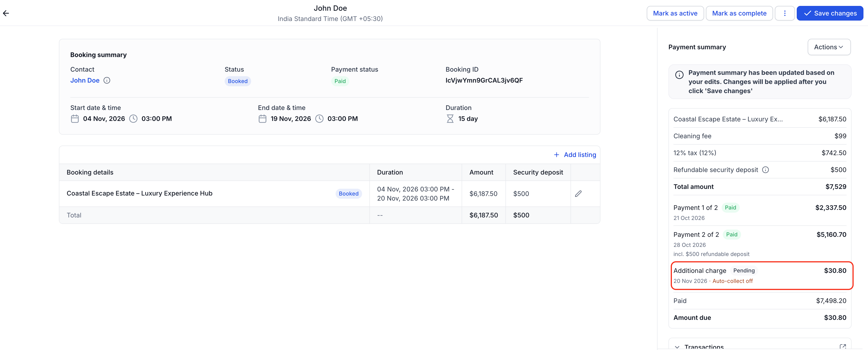The height and width of the screenshot is (350, 868).
Task: Click Mark as complete button
Action: [x=739, y=13]
